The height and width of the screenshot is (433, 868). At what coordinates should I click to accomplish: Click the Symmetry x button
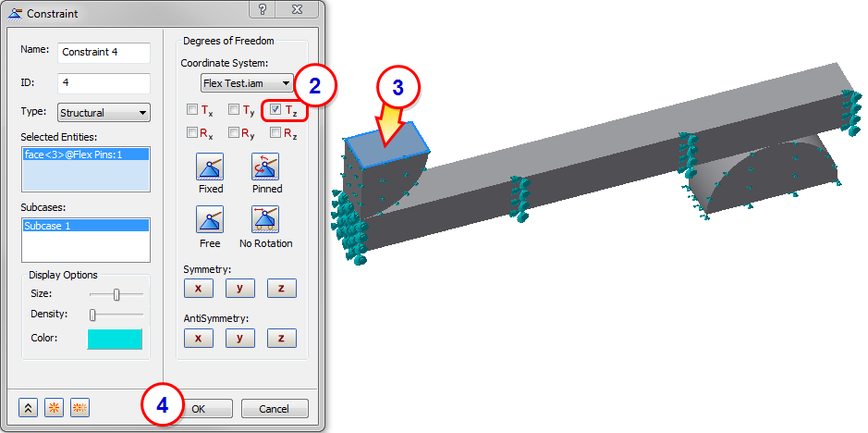pyautogui.click(x=198, y=289)
